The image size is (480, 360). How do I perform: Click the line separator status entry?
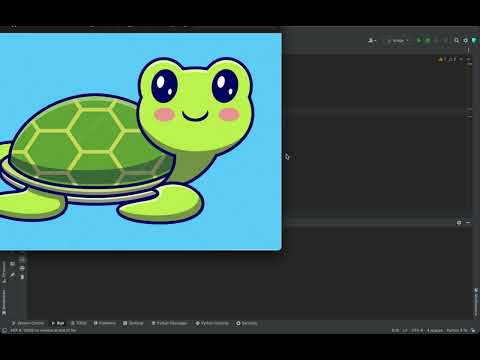(x=405, y=330)
